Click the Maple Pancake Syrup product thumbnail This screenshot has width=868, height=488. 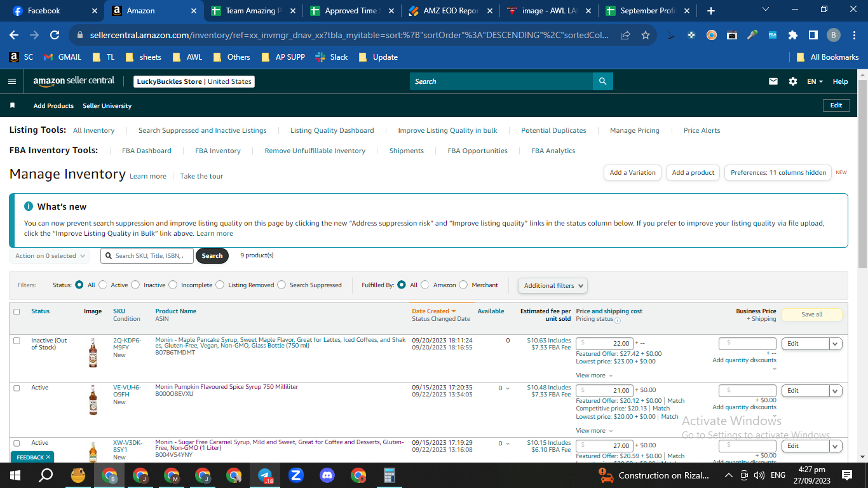click(93, 353)
